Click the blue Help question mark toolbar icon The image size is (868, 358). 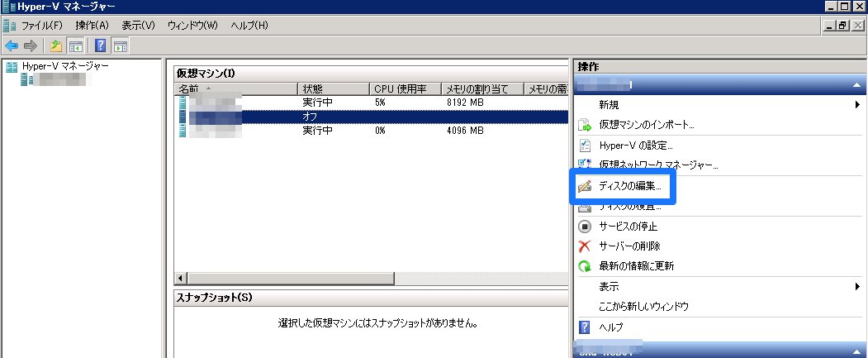(x=101, y=46)
